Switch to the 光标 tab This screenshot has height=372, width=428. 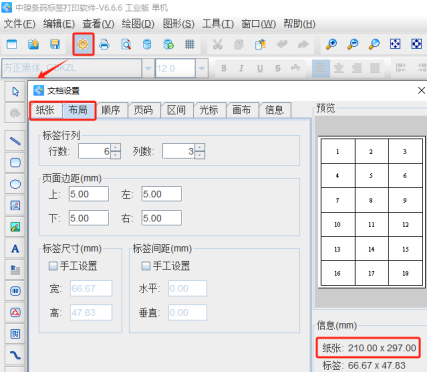(209, 110)
